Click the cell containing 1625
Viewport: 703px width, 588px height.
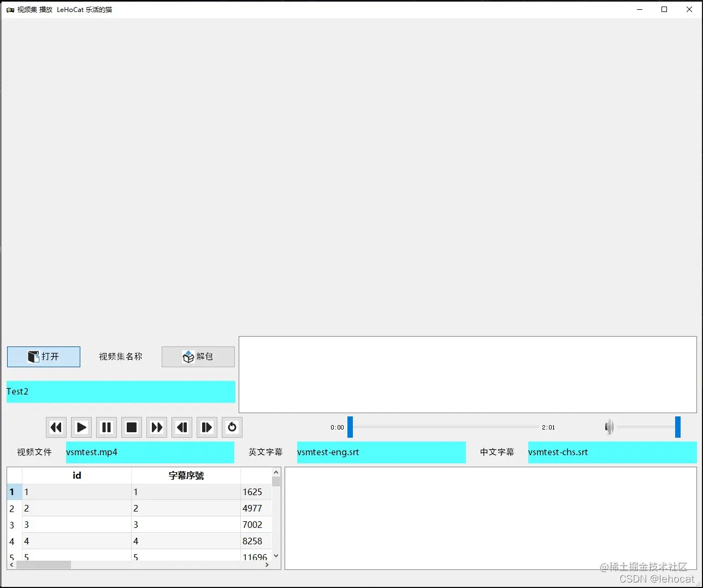click(256, 492)
